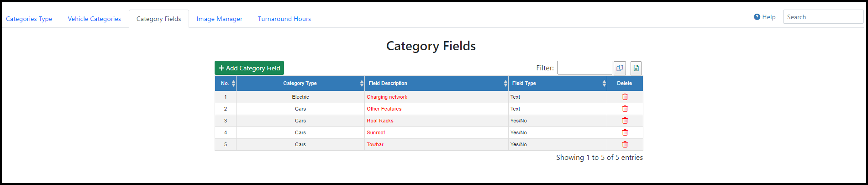Open Help via the question mark icon
868x185 pixels.
[x=757, y=17]
